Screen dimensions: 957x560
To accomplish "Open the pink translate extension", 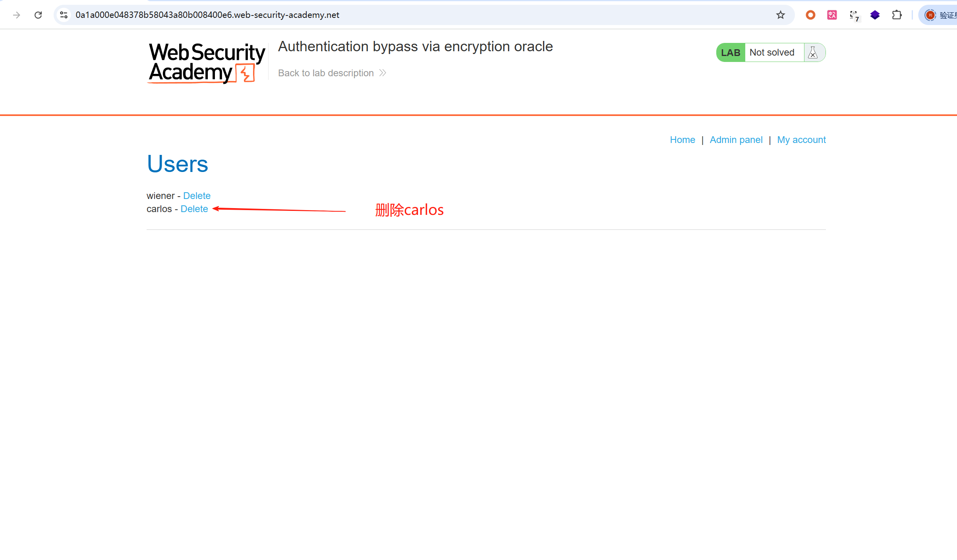I will pos(832,15).
